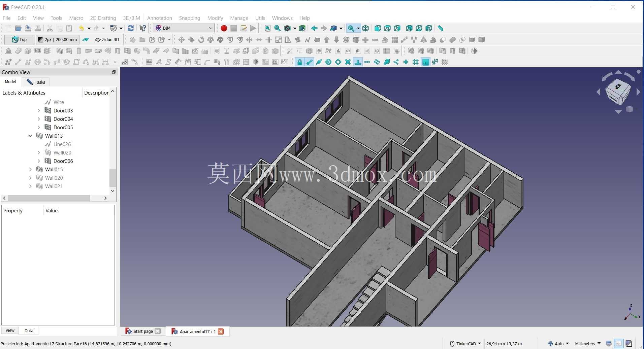
Task: Expand the Wall015 tree node
Action: (30, 169)
